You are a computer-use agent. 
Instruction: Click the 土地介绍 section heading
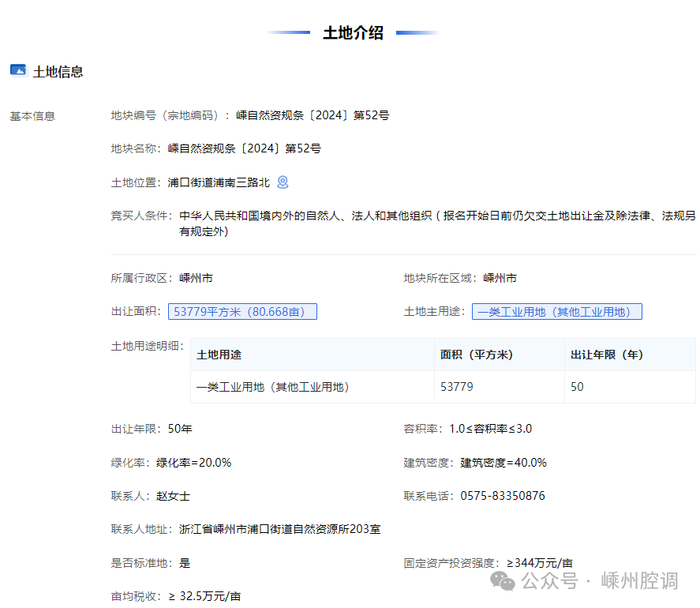coord(353,33)
